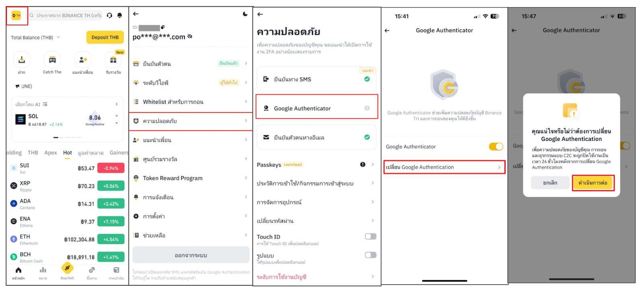Image resolution: width=644 pixels, height=290 pixels.
Task: Open customer support headset icon
Action: pyautogui.click(x=109, y=15)
